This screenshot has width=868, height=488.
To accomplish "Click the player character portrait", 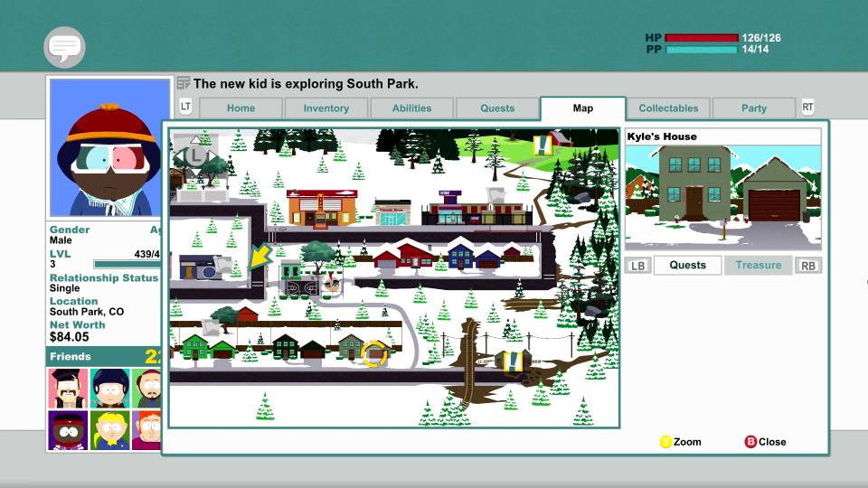I will (110, 147).
